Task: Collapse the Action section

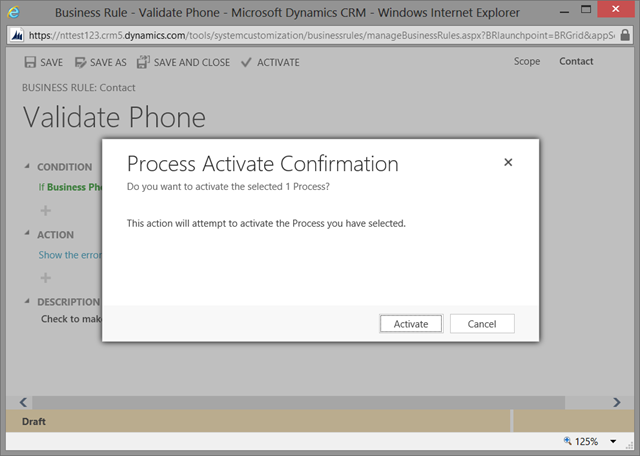Action: click(27, 235)
